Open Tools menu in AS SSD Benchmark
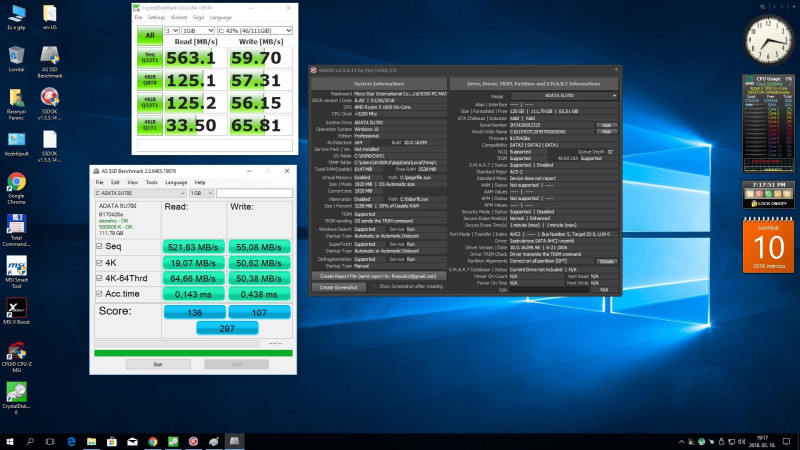This screenshot has width=800, height=450. point(152,182)
